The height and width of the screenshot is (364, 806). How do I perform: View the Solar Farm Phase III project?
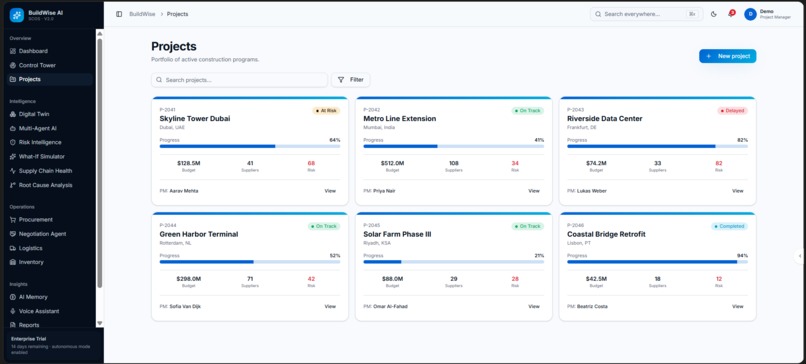(x=534, y=306)
